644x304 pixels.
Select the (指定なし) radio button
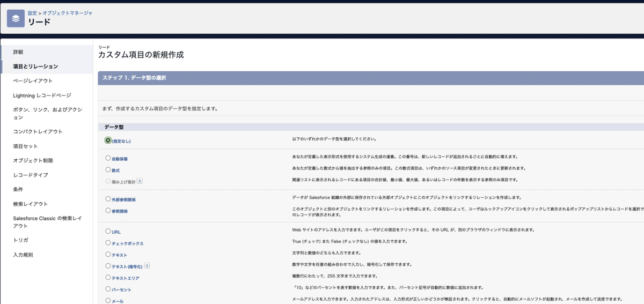[x=108, y=140]
